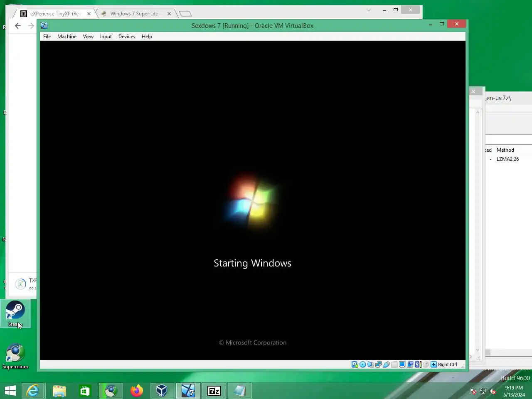Open the browser tab search chevron
The image size is (532, 399).
point(369,10)
